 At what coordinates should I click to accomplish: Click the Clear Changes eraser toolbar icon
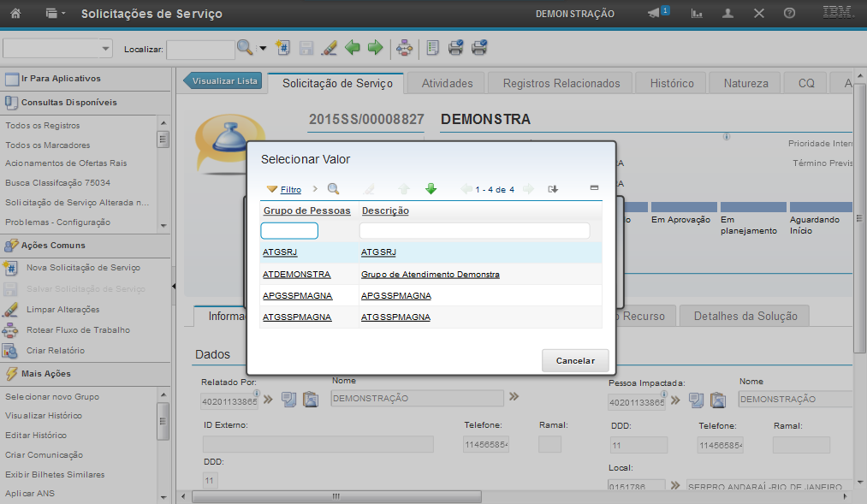pos(329,48)
